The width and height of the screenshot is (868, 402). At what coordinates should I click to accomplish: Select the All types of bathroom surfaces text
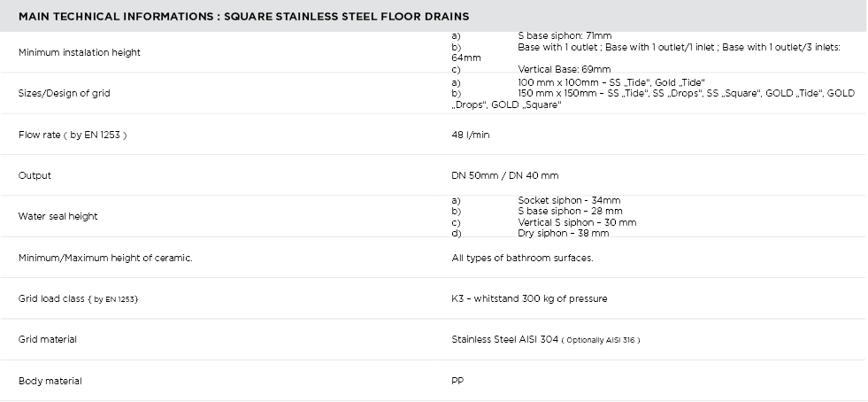click(x=522, y=258)
